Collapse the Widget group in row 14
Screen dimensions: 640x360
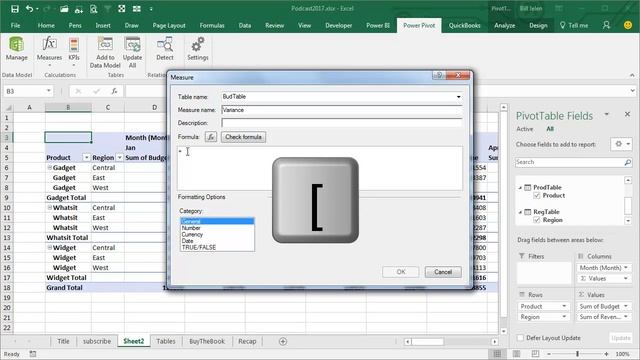pyautogui.click(x=49, y=247)
